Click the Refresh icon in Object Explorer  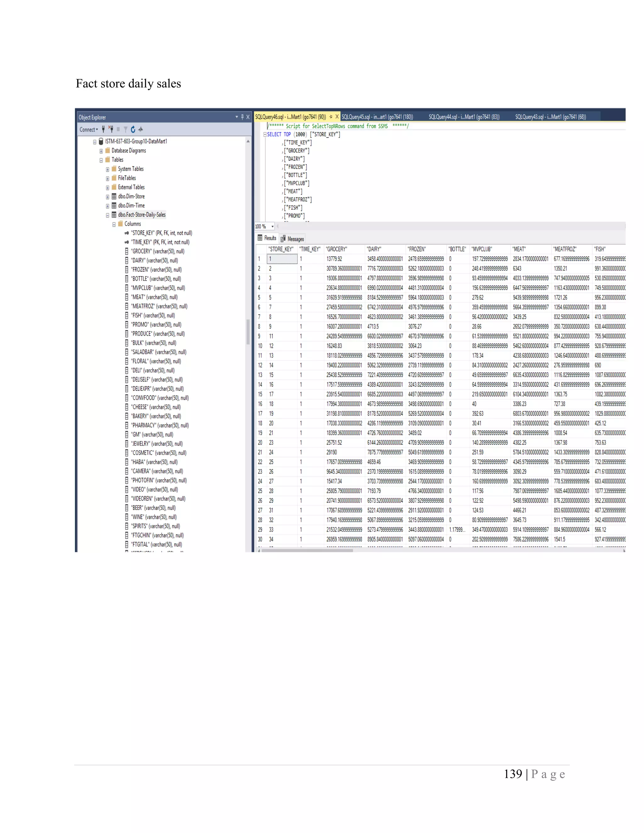pyautogui.click(x=133, y=129)
